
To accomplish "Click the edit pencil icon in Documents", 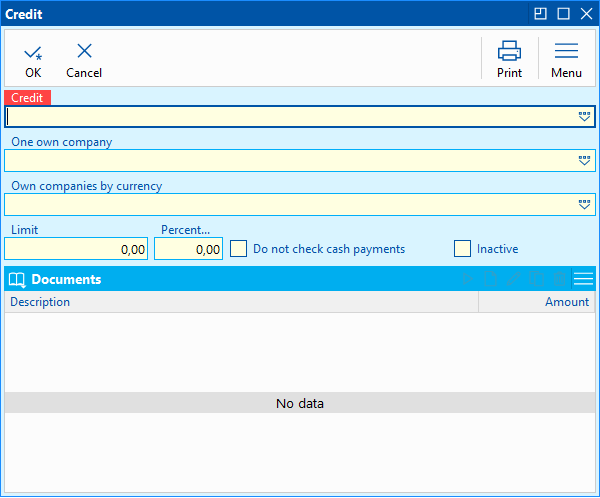I will click(514, 279).
